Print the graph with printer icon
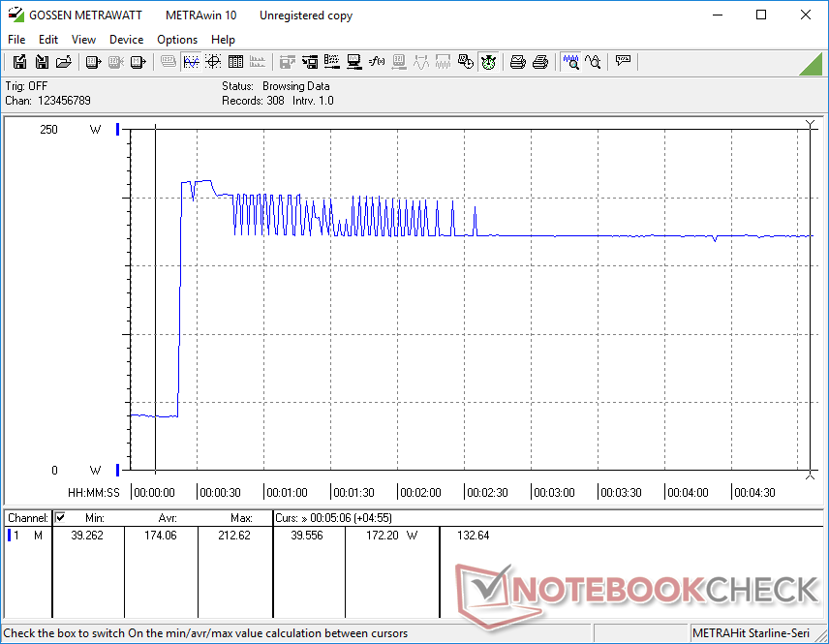This screenshot has height=644, width=829. [x=517, y=62]
